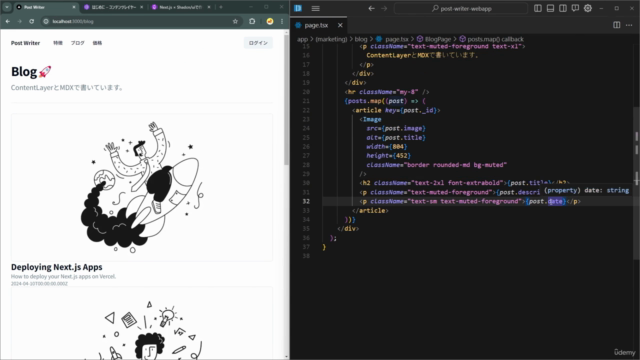
Task: Open the Chrome tab search dropdown
Action: click(x=7, y=7)
